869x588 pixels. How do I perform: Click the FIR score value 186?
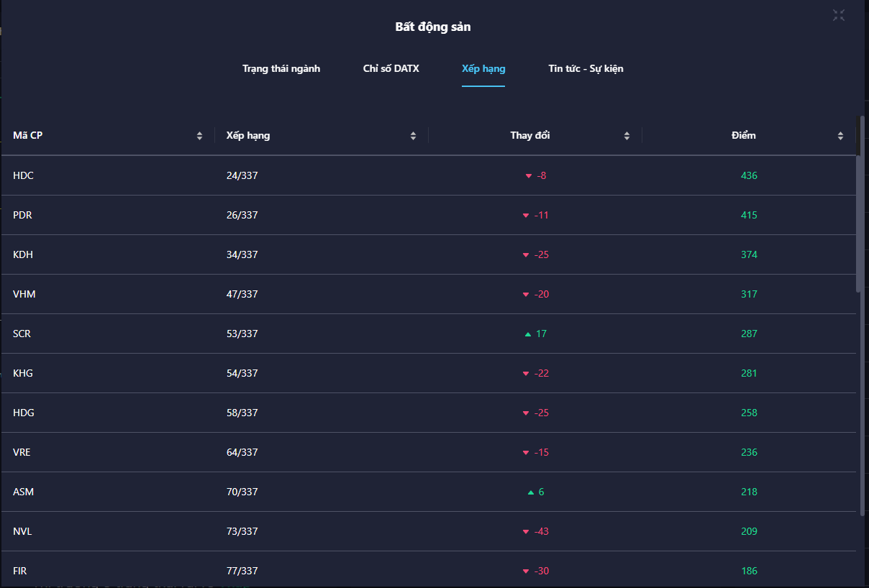click(x=749, y=571)
